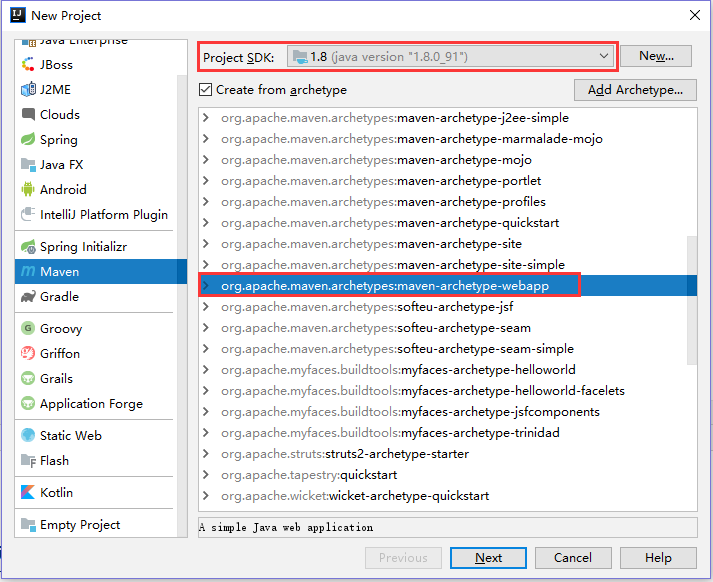This screenshot has width=713, height=582.
Task: Click the archetype list vertical scrollbar
Action: [x=692, y=300]
